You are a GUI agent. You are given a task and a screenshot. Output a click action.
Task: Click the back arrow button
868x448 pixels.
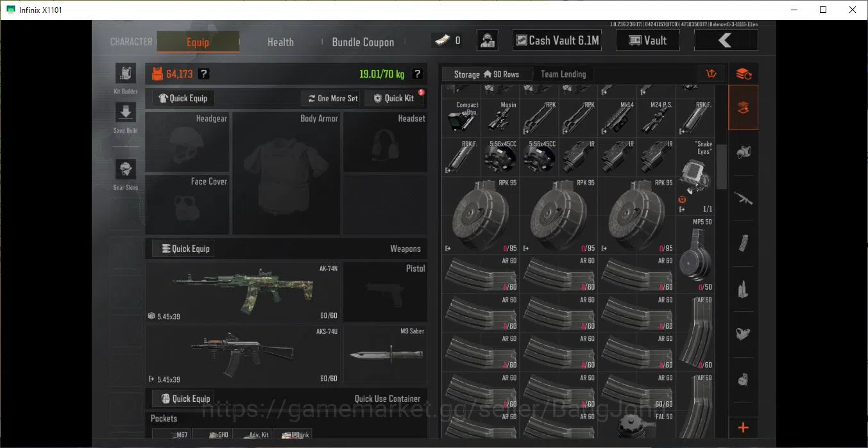coord(726,40)
